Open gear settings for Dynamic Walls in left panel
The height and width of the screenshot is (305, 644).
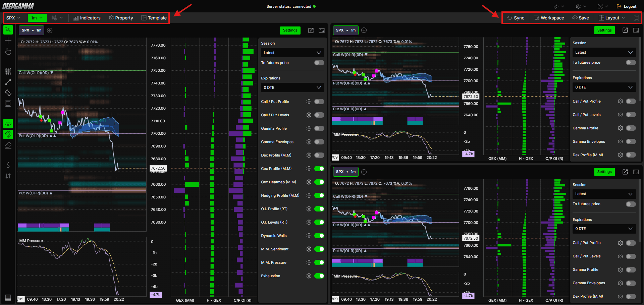pos(309,236)
